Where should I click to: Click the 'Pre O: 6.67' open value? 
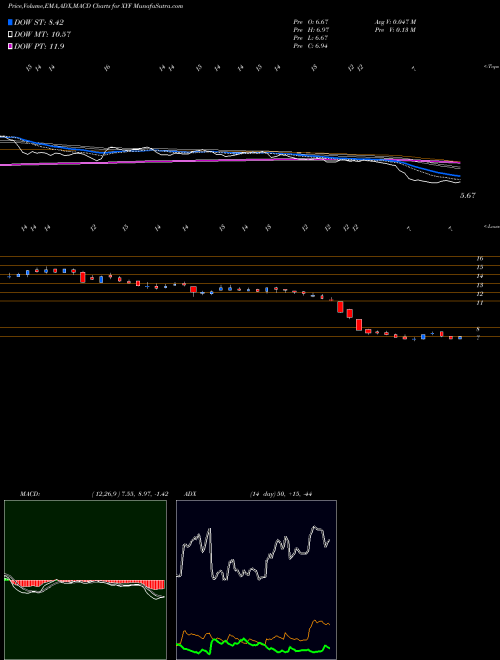click(311, 22)
